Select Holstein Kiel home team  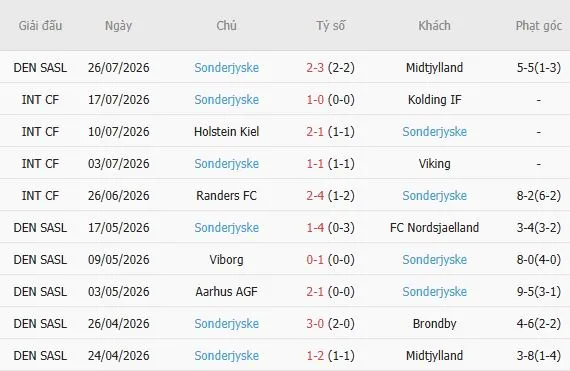point(226,132)
